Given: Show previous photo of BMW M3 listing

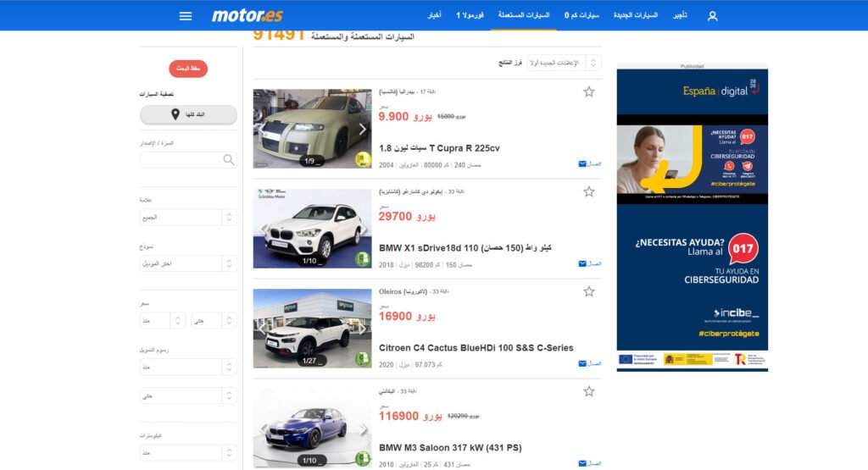Looking at the screenshot, I should pyautogui.click(x=263, y=429).
